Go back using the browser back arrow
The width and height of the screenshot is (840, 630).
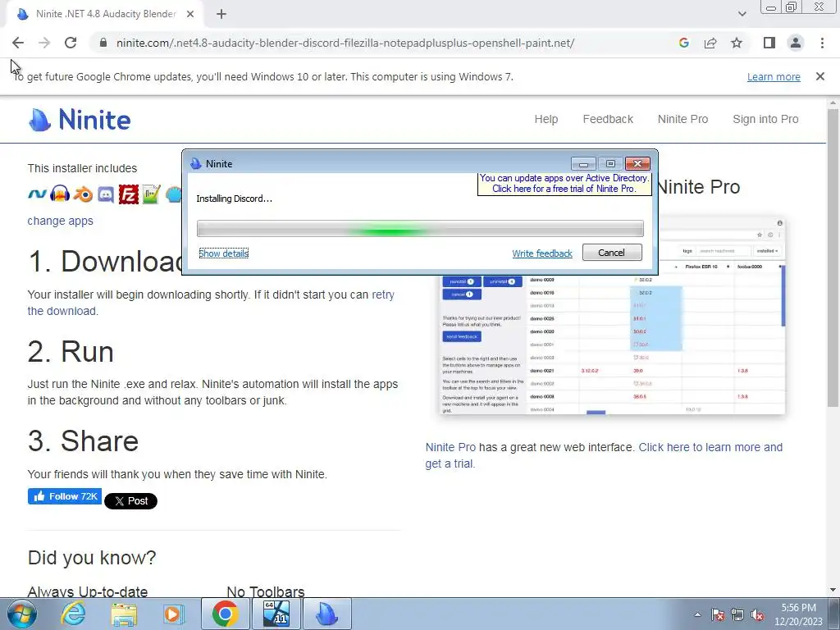point(18,43)
